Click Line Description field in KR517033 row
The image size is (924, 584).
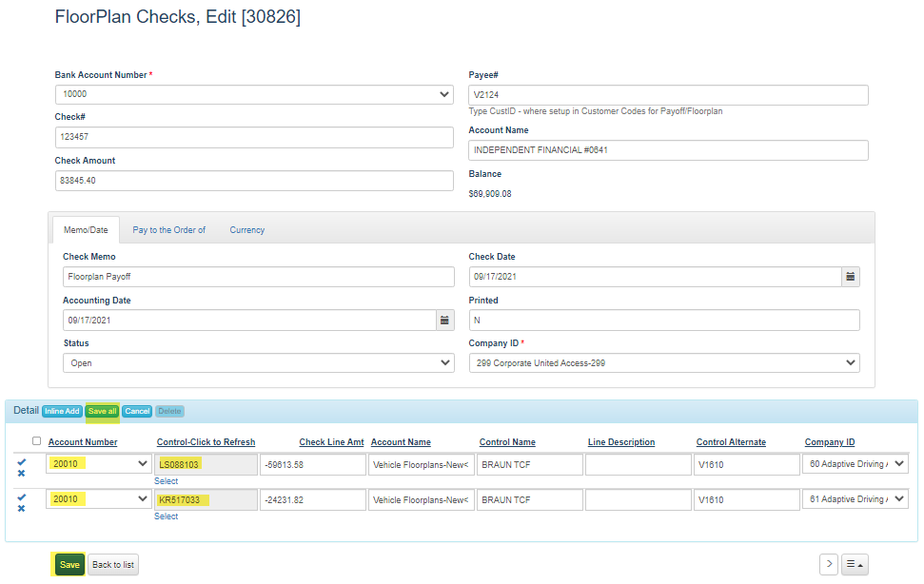639,499
